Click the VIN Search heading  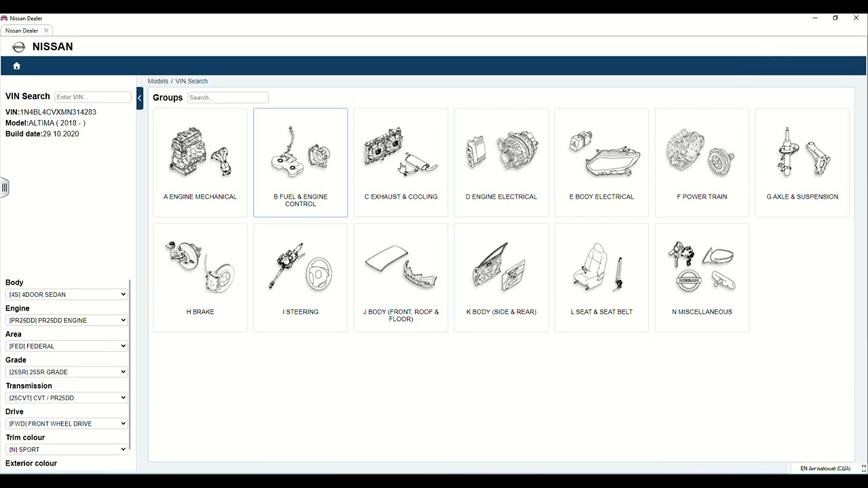click(28, 96)
